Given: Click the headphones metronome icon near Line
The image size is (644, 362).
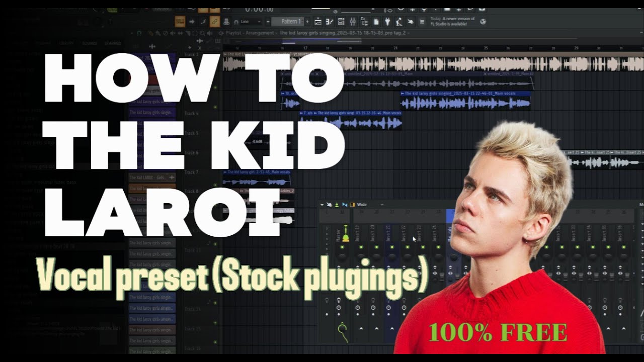Looking at the screenshot, I should coord(236,22).
